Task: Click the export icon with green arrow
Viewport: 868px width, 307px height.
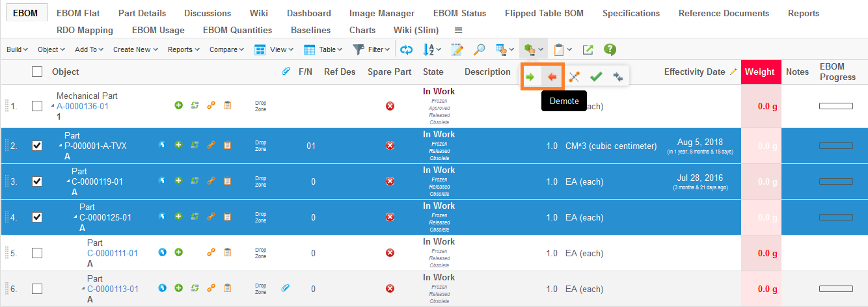Action: 588,49
